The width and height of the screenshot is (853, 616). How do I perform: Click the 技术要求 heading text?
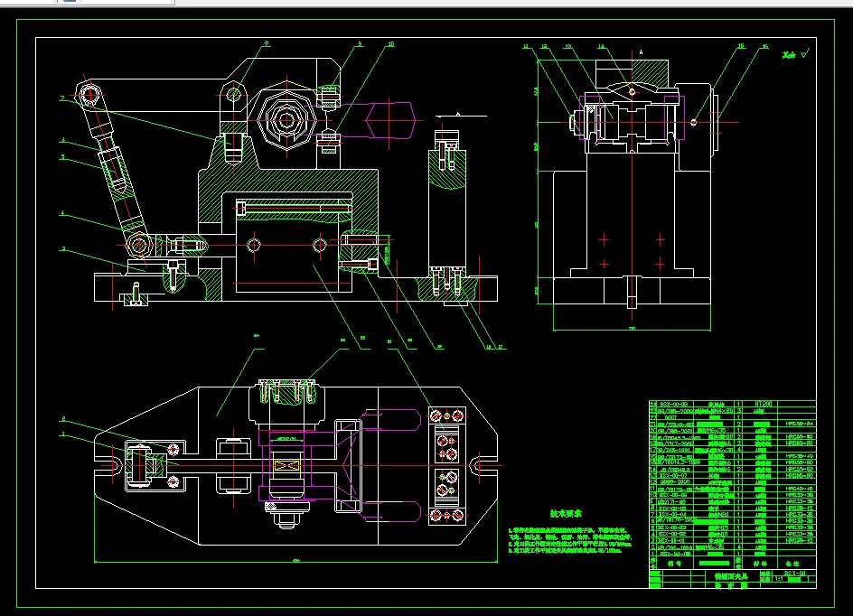click(566, 513)
